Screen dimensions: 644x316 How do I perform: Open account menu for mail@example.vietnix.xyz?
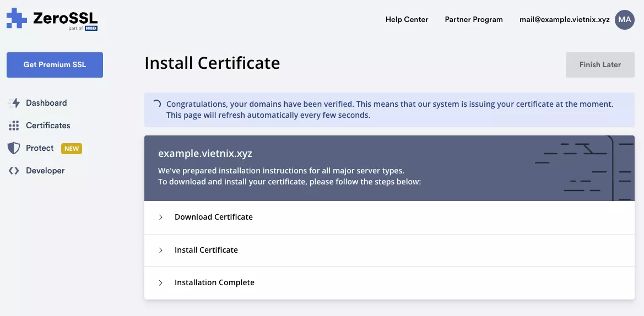click(564, 20)
